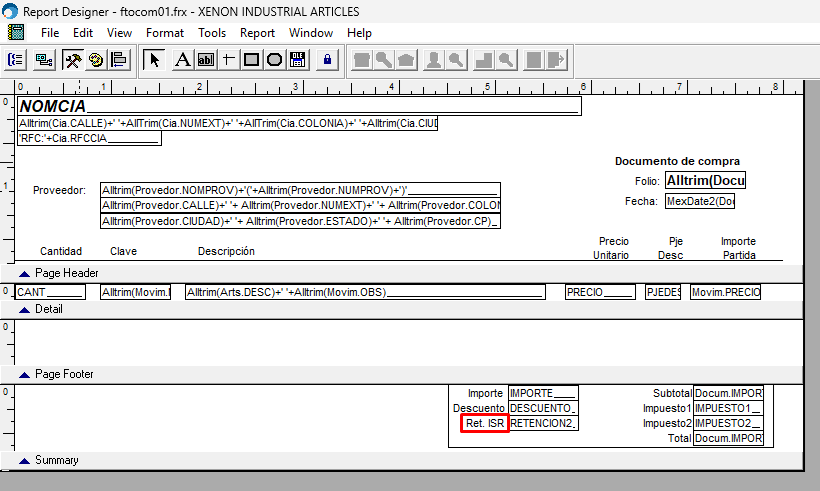The width and height of the screenshot is (820, 491).
Task: Open the Edit menu
Action: coord(83,33)
